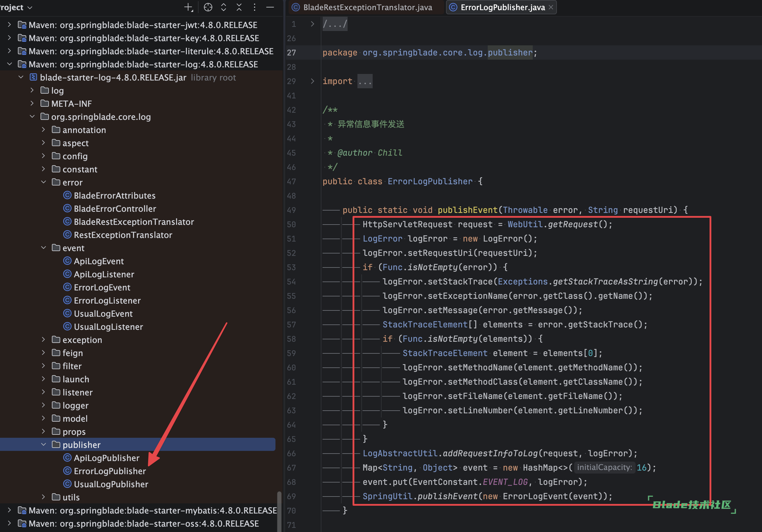Click the expand all tree icon
Screen dimensions: 762x532
pos(223,7)
